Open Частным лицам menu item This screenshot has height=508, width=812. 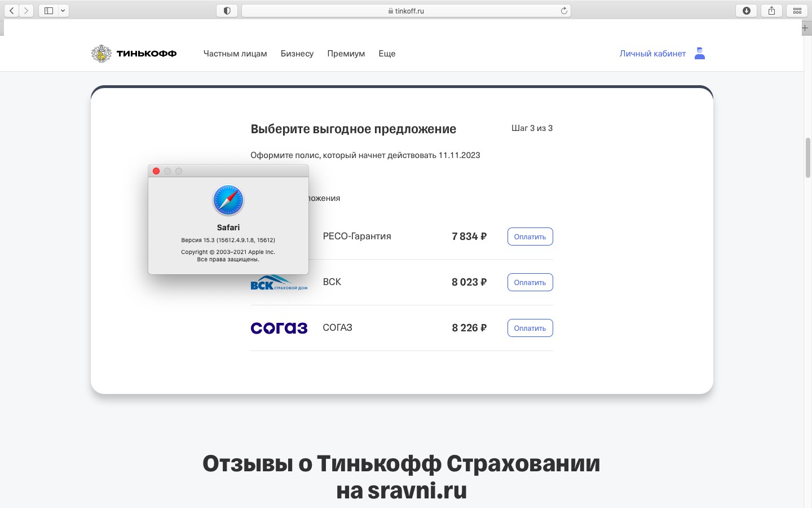click(235, 54)
